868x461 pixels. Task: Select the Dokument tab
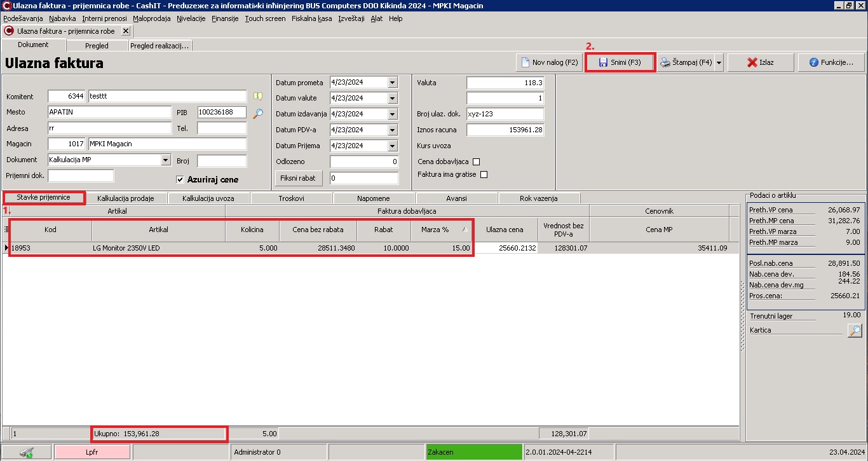[x=33, y=45]
